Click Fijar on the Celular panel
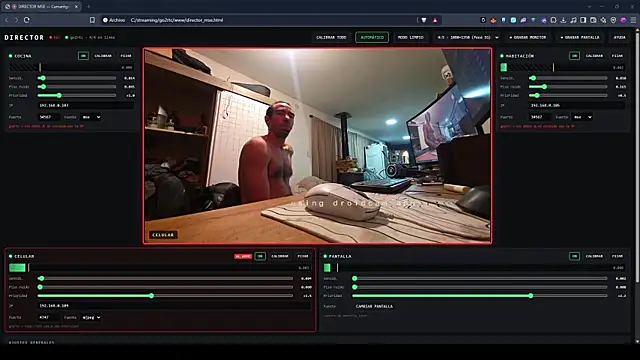The image size is (640, 360). point(303,256)
